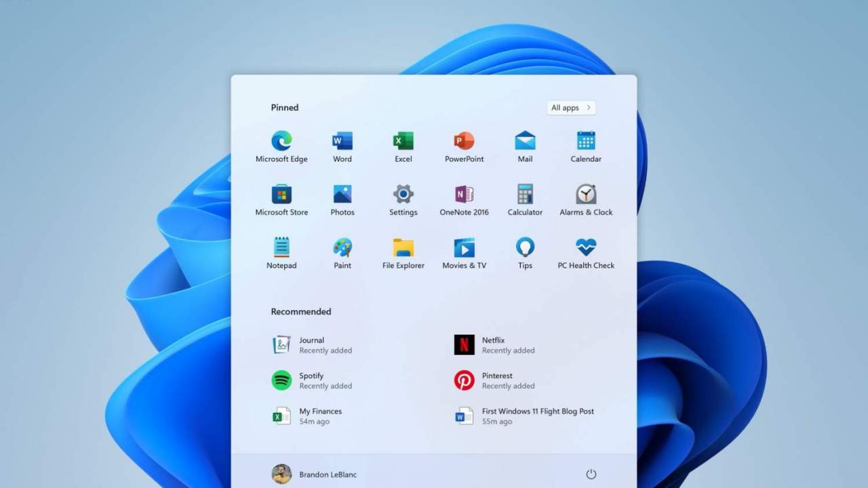Open the Paint app icon
The height and width of the screenshot is (488, 868).
342,247
